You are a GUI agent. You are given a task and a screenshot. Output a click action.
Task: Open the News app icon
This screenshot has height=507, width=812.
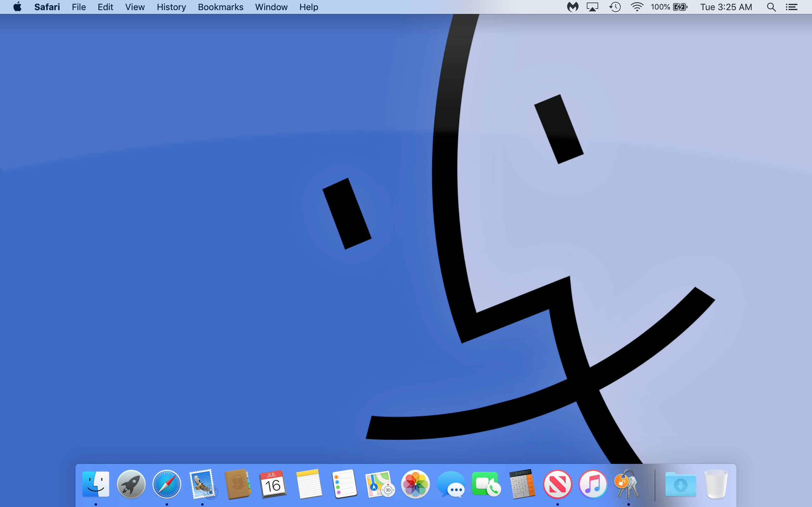[557, 484]
